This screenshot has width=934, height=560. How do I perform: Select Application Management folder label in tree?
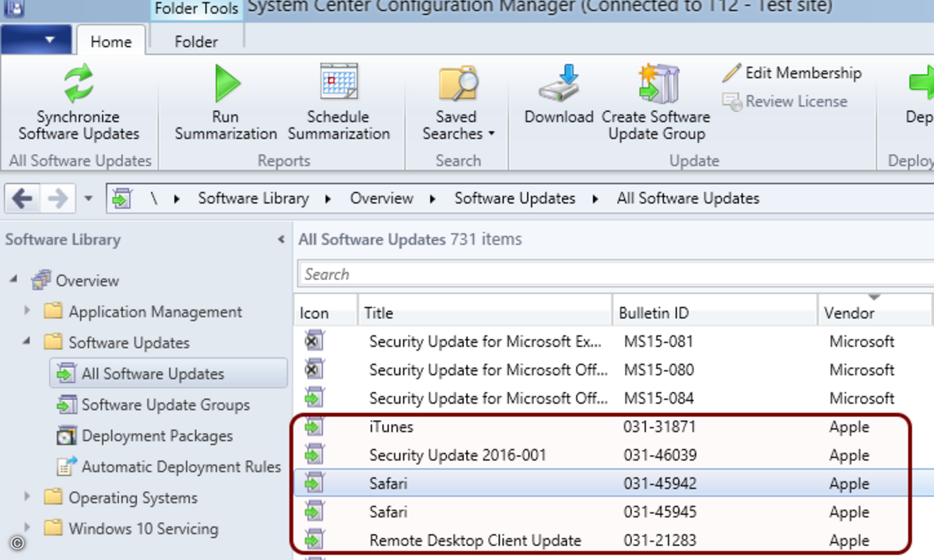(x=156, y=312)
